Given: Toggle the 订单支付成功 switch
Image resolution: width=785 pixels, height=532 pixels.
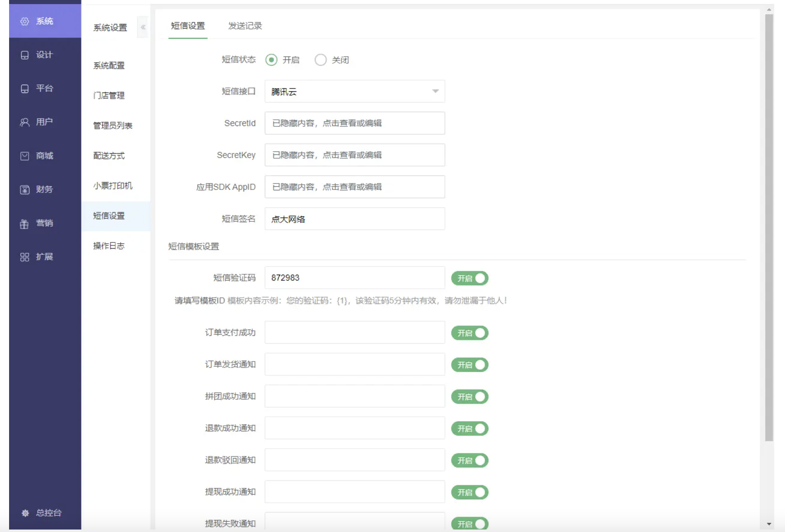Looking at the screenshot, I should [470, 333].
